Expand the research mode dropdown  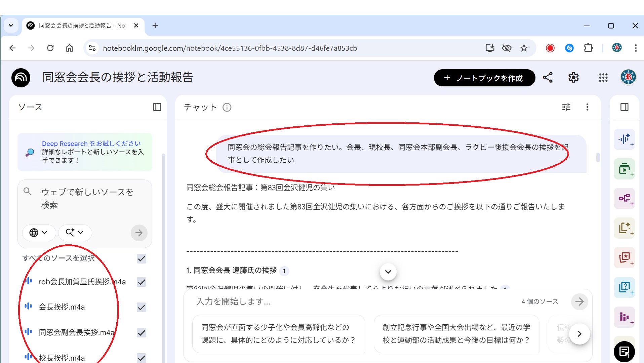point(75,233)
